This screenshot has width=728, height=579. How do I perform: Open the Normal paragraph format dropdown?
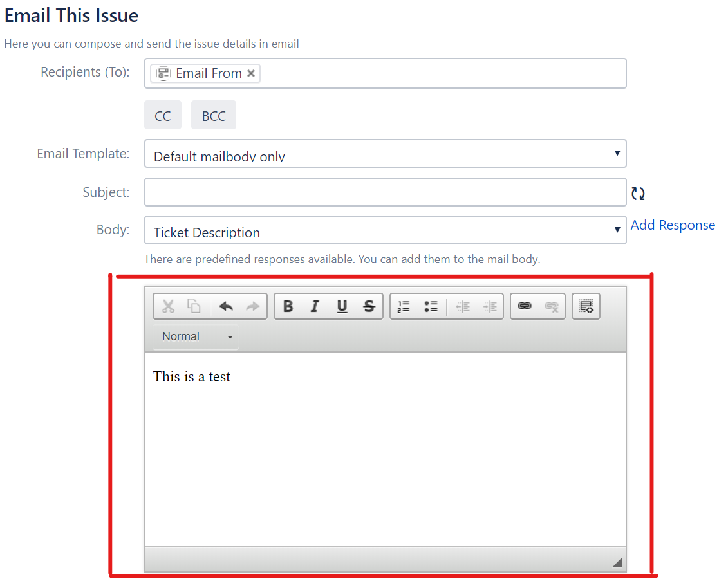click(x=196, y=336)
